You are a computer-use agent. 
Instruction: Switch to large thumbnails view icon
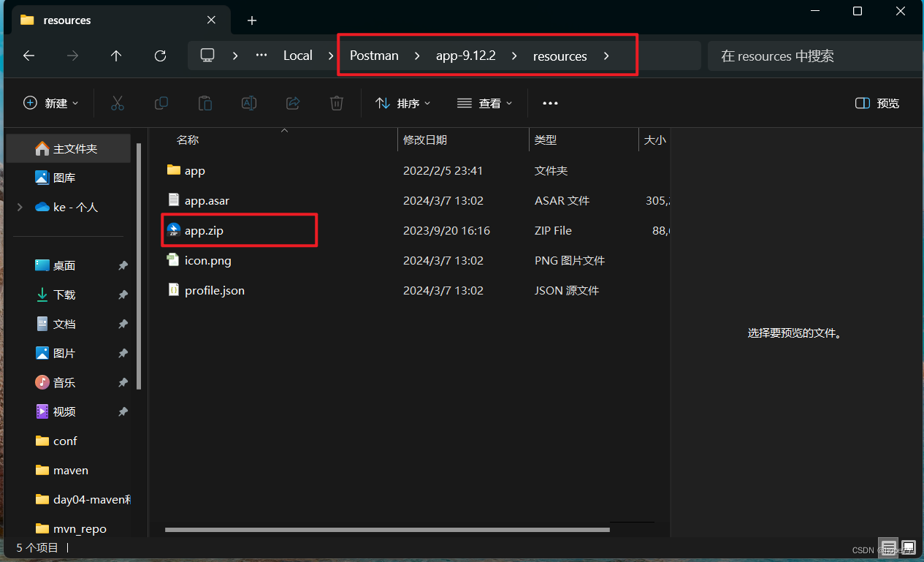[908, 547]
